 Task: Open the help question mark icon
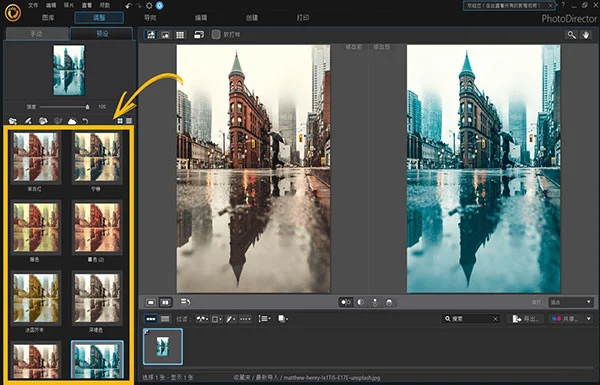[x=563, y=5]
